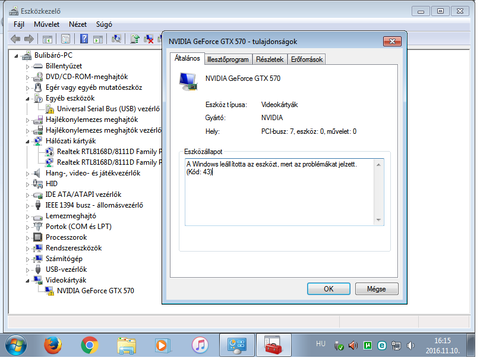Click the blue Help question mark icon
This screenshot has height=364, width=480.
tap(84, 39)
